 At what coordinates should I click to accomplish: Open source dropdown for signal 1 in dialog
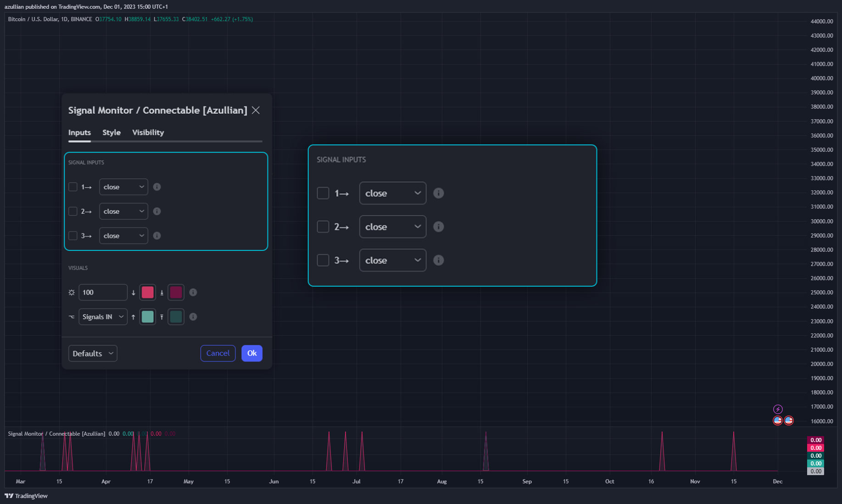pos(123,187)
